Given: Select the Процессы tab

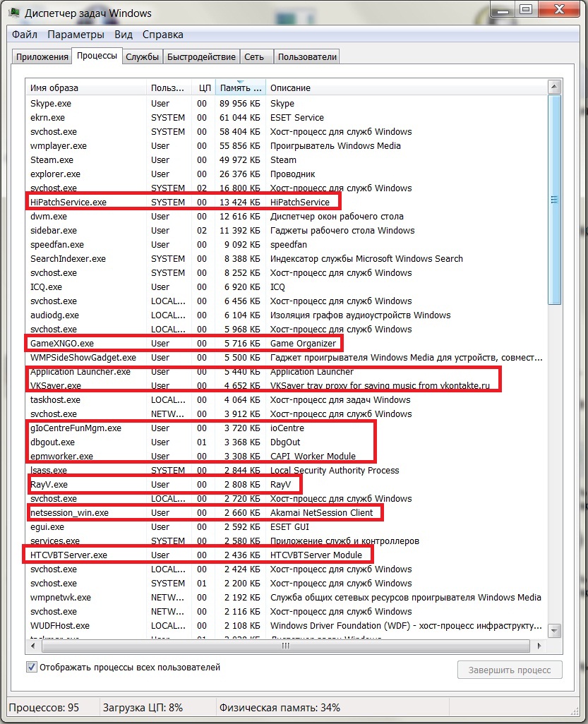Looking at the screenshot, I should [x=97, y=56].
